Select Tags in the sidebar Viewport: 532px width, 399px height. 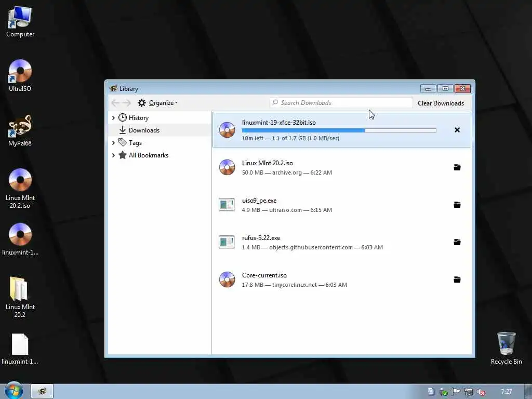click(x=135, y=143)
